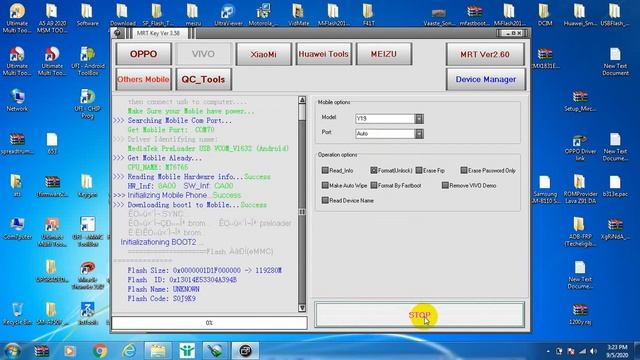Open the DCIM desktop folder

(x=544, y=16)
